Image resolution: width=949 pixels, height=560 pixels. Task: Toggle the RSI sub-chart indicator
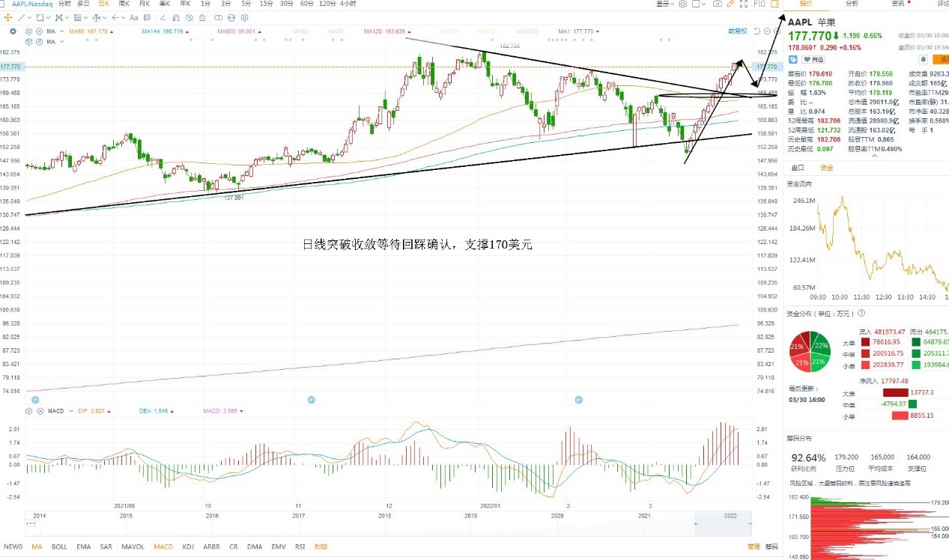coord(300,547)
